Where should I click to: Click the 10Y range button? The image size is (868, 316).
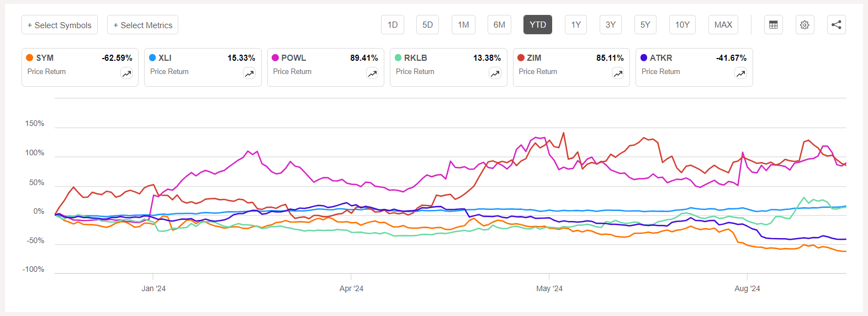pyautogui.click(x=682, y=25)
